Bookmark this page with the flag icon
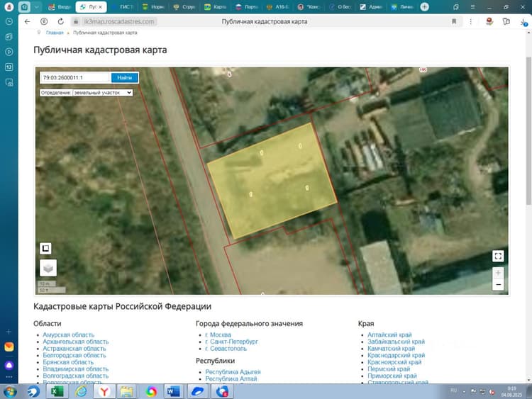Viewport: 532px width, 399px height. tap(454, 21)
